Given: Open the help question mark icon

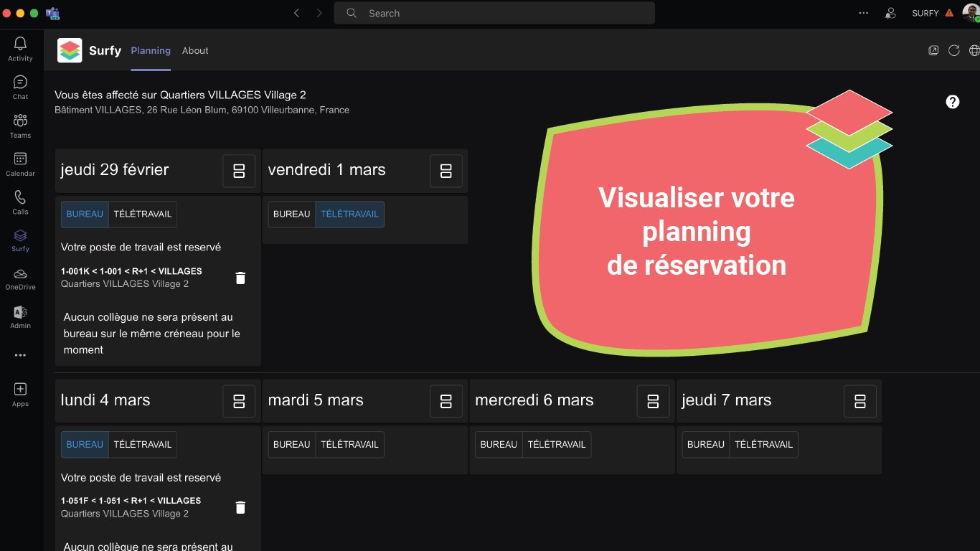Looking at the screenshot, I should pos(953,102).
